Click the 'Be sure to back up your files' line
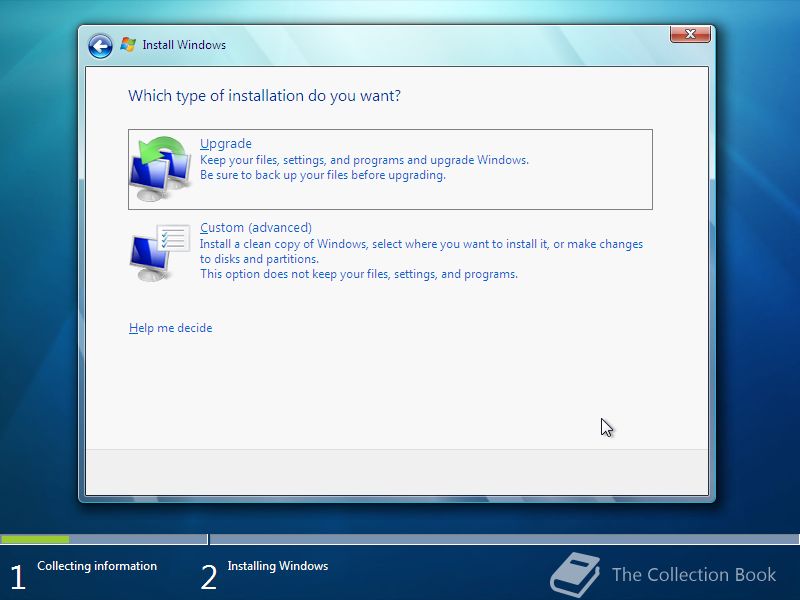800x600 pixels. point(322,175)
